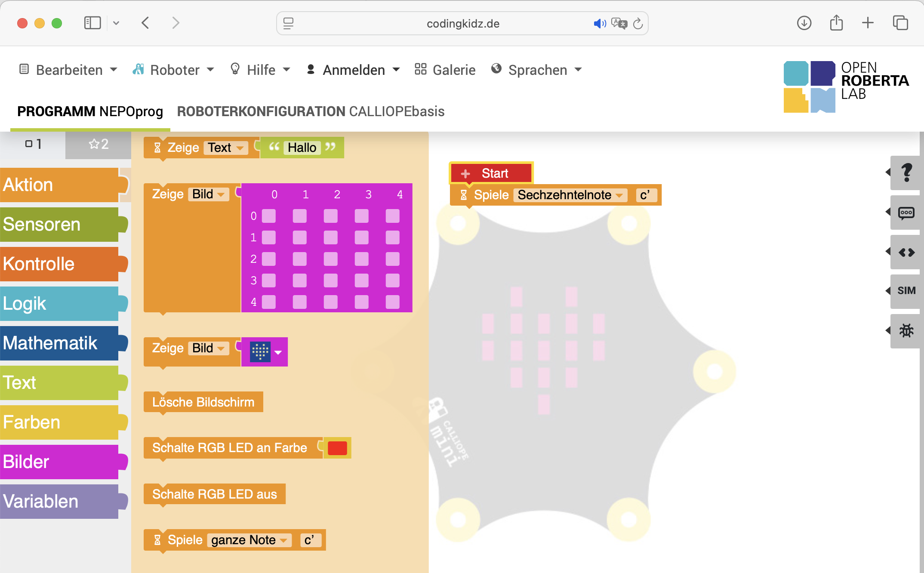Open the Bearbeiten menu
The width and height of the screenshot is (924, 573).
[69, 70]
